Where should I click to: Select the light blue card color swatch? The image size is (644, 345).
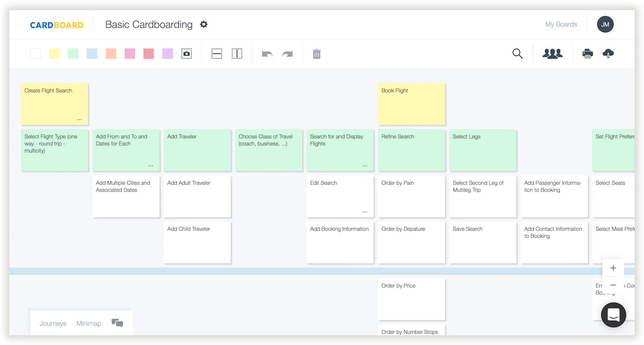coord(92,54)
